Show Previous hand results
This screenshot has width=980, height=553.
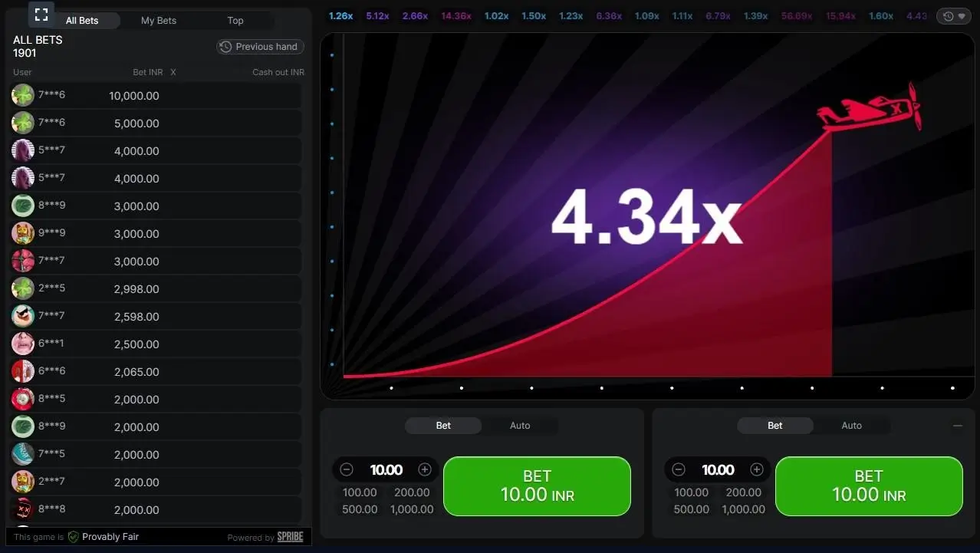(x=259, y=47)
